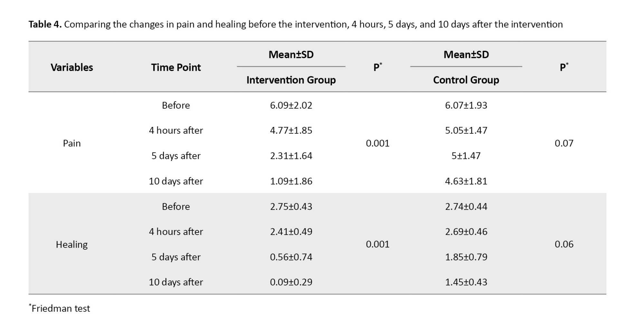Select the Pain variable row label
The height and width of the screenshot is (327, 644).
point(72,143)
